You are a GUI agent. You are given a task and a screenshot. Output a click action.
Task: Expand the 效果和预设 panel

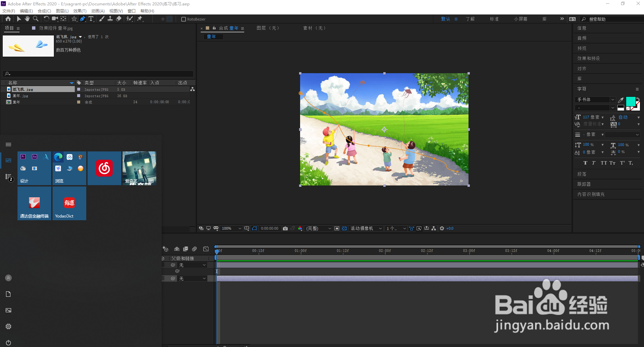click(x=588, y=58)
